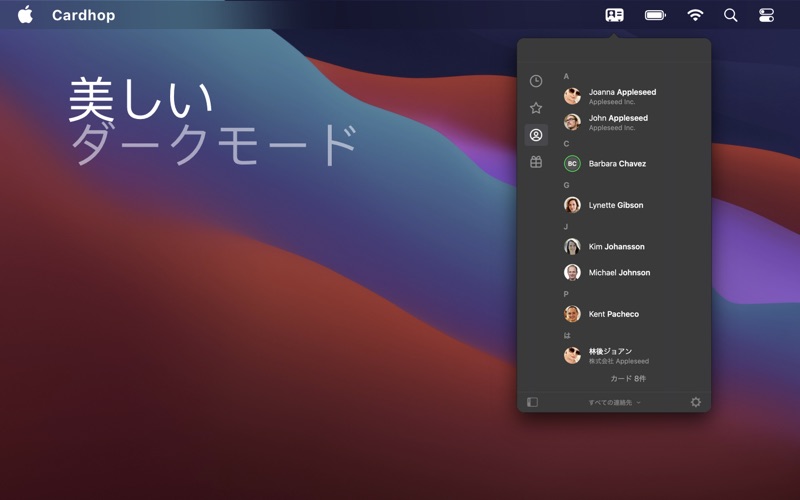
Task: Show birthdays gift icon
Action: pyautogui.click(x=536, y=162)
